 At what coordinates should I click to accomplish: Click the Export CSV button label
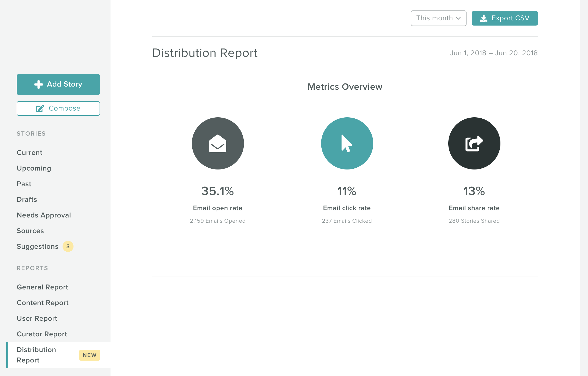click(511, 18)
